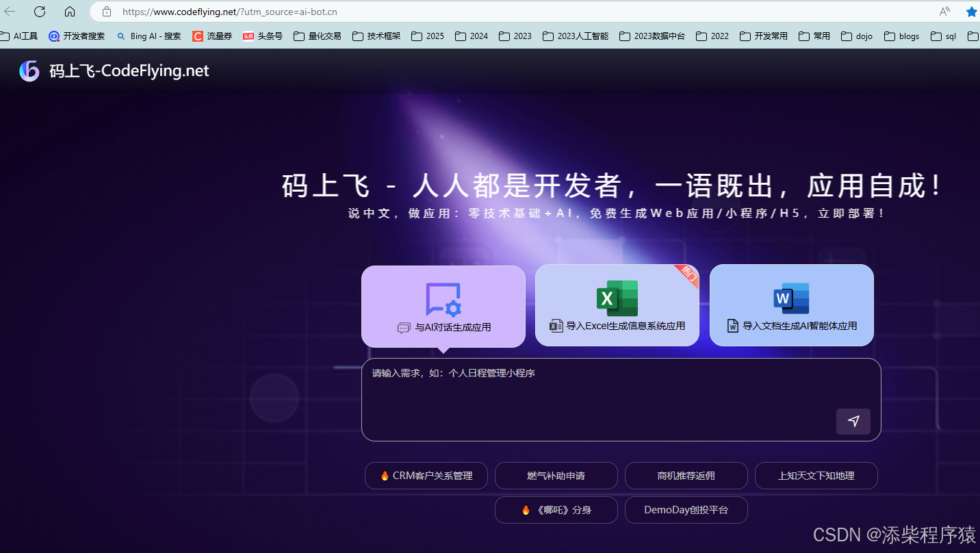Expand the 2024 bookmark folder

point(472,36)
